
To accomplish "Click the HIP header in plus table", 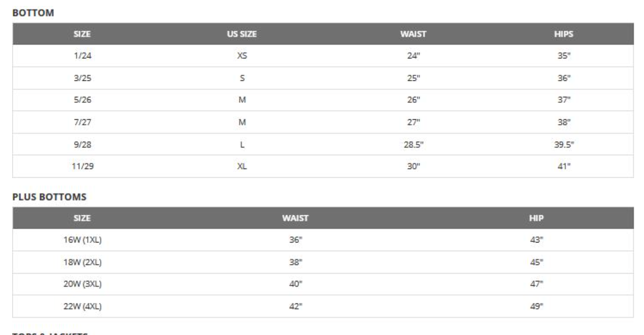I will [537, 218].
